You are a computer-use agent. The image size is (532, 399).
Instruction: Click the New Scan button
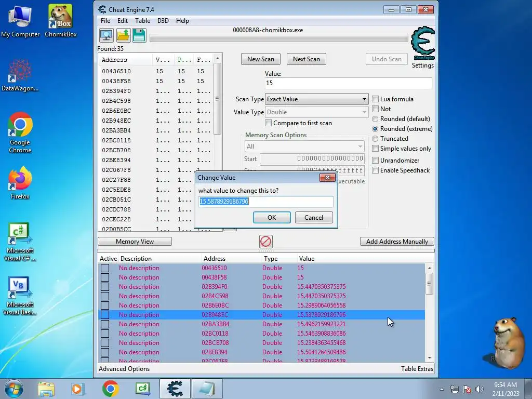tap(261, 59)
